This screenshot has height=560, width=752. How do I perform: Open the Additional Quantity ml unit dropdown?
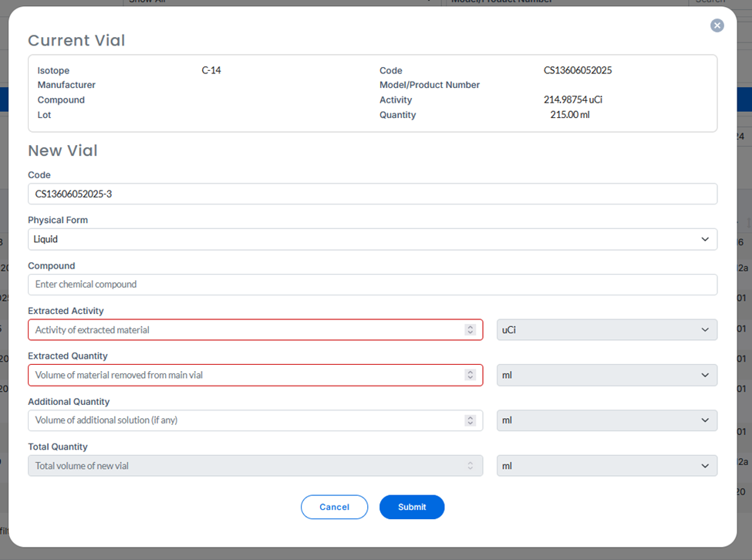[x=607, y=420]
